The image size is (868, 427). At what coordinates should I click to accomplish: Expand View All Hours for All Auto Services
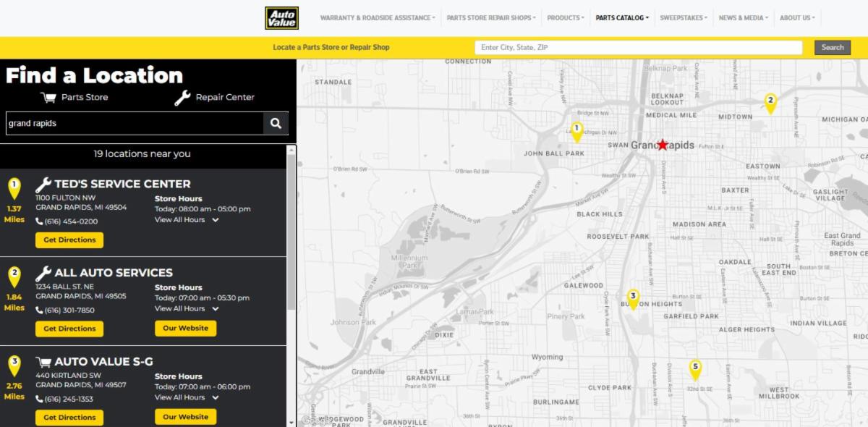tap(187, 309)
